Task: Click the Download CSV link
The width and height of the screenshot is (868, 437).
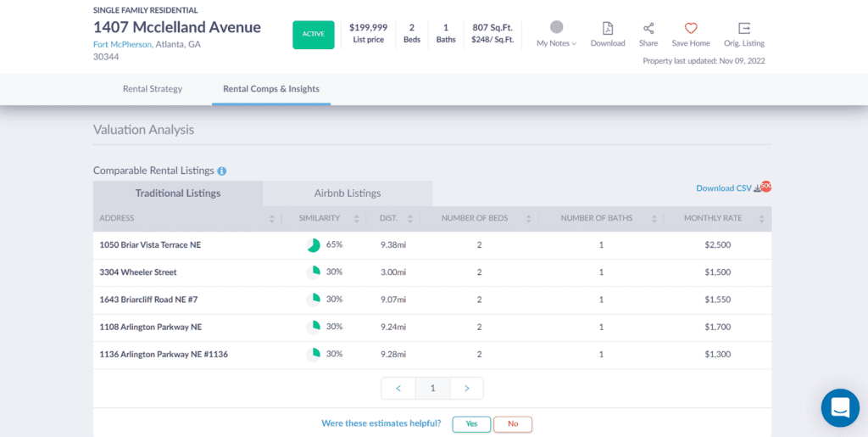Action: pyautogui.click(x=725, y=188)
